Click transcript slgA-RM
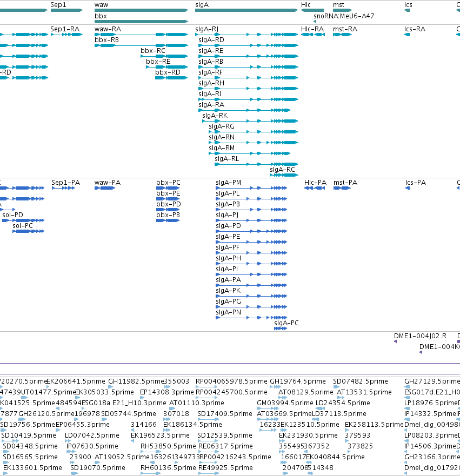460x476 pixels. 250,153
